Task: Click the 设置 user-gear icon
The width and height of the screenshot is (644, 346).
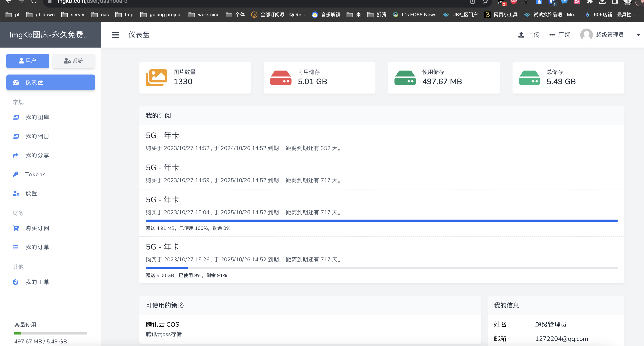Action: pyautogui.click(x=16, y=193)
